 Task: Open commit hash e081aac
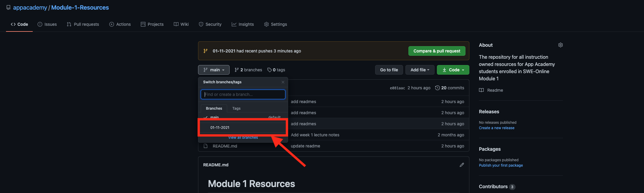click(x=397, y=88)
